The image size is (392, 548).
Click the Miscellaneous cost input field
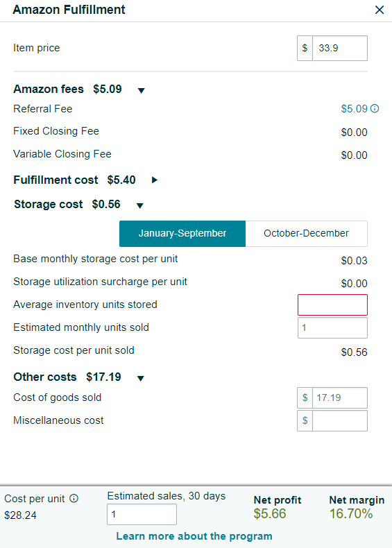(x=340, y=420)
